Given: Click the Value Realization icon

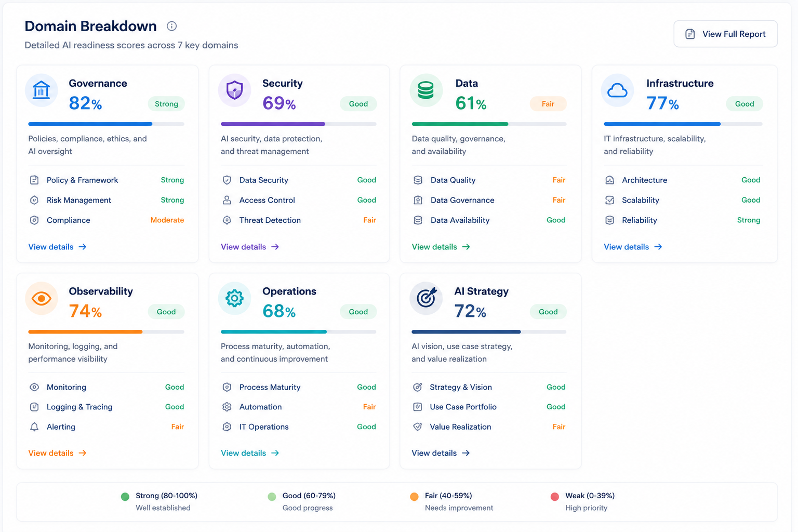Looking at the screenshot, I should [x=418, y=427].
